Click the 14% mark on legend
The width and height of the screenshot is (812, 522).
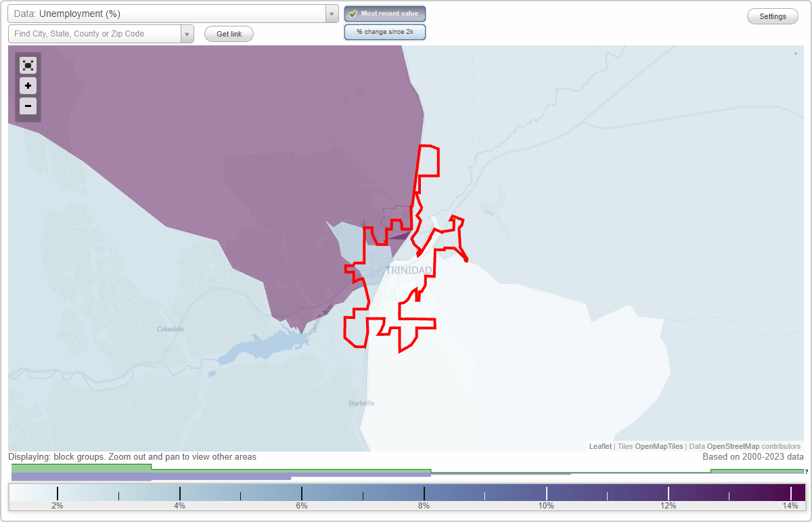[790, 505]
